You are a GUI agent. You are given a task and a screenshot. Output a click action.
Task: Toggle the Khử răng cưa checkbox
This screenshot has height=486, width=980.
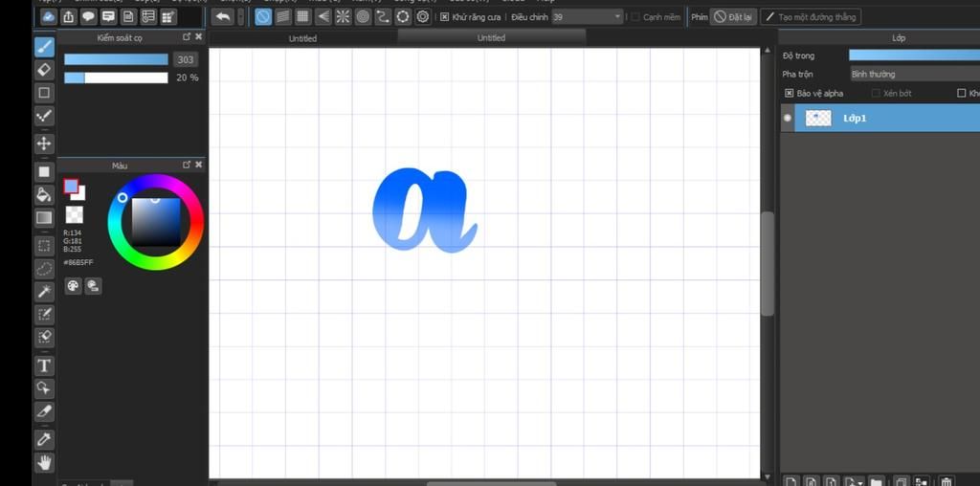[x=444, y=17]
